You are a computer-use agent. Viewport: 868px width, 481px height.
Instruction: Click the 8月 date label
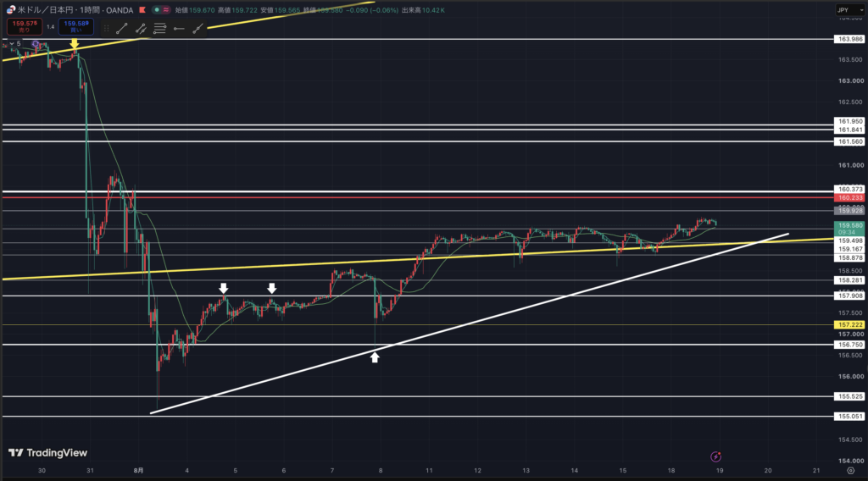pos(138,471)
